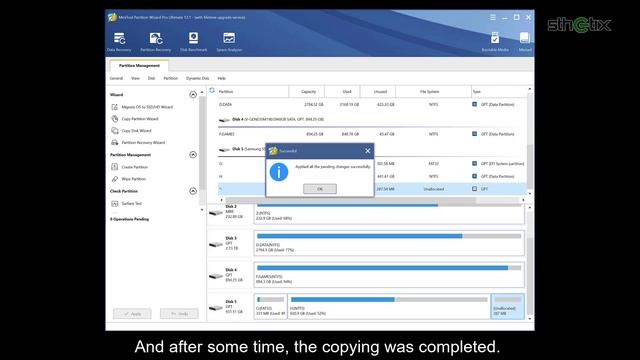Click the disk map vertical scrollbar

pos(529,276)
